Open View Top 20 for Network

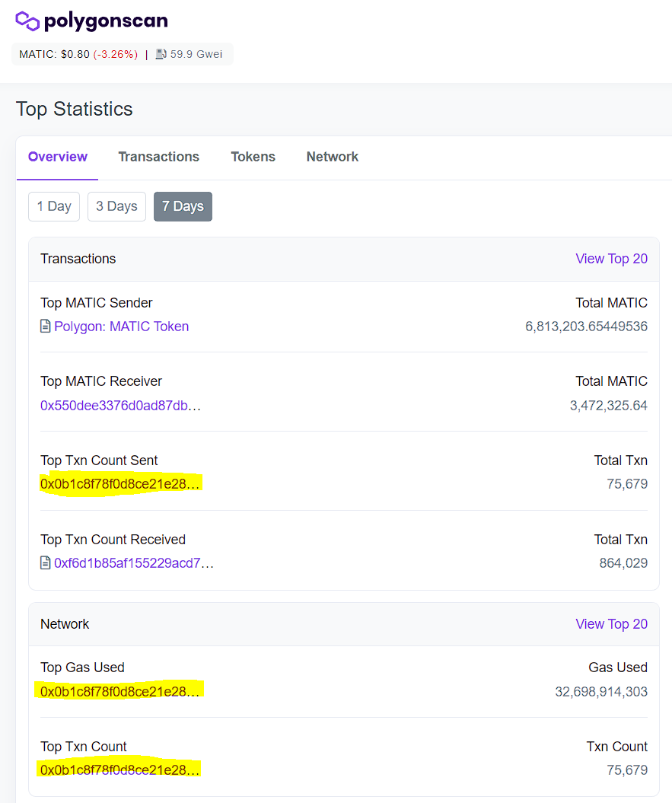coord(612,624)
